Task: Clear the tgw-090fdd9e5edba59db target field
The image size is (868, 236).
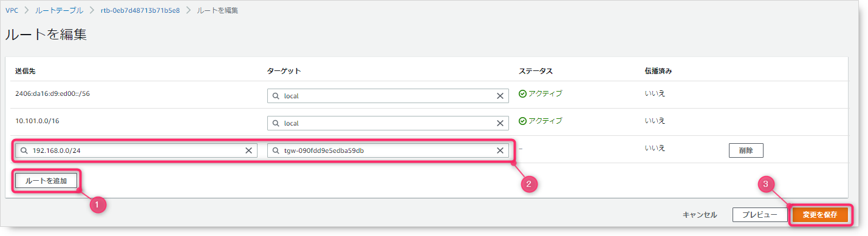Action: (x=500, y=150)
